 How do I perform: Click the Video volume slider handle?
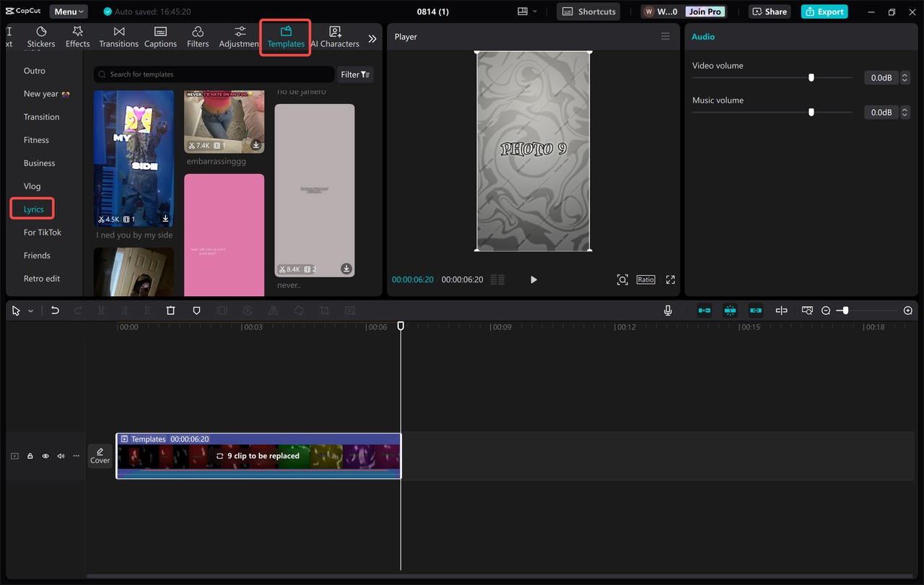pos(811,77)
